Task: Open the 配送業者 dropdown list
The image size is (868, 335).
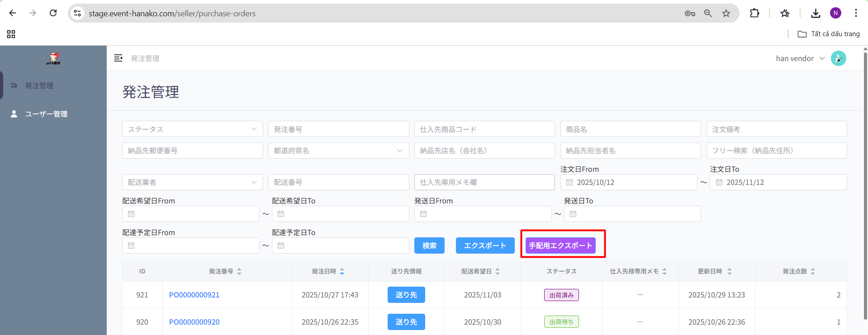Action: pyautogui.click(x=192, y=182)
